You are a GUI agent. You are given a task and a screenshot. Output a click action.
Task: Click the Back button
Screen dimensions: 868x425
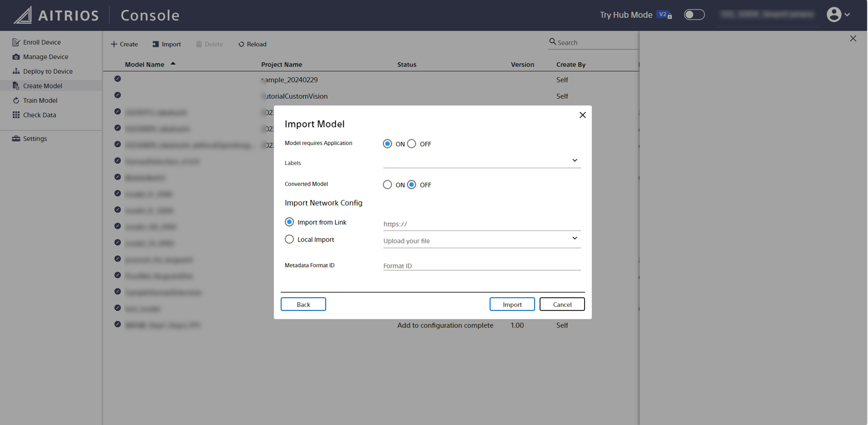pos(303,304)
